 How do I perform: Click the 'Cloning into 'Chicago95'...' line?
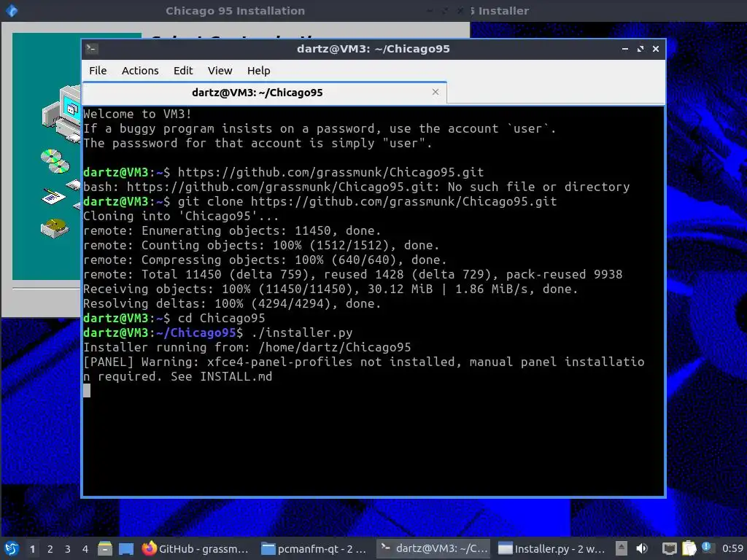[181, 216]
